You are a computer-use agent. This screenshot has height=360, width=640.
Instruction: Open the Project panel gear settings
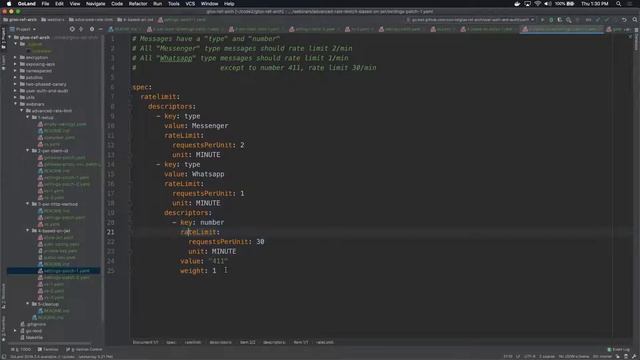tap(92, 29)
